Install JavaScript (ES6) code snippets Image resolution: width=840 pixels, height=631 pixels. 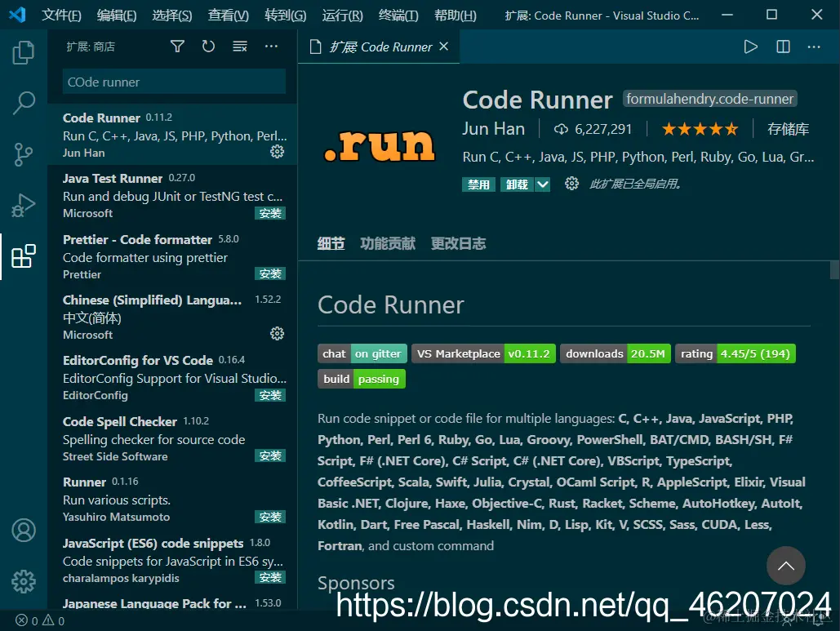pos(270,577)
